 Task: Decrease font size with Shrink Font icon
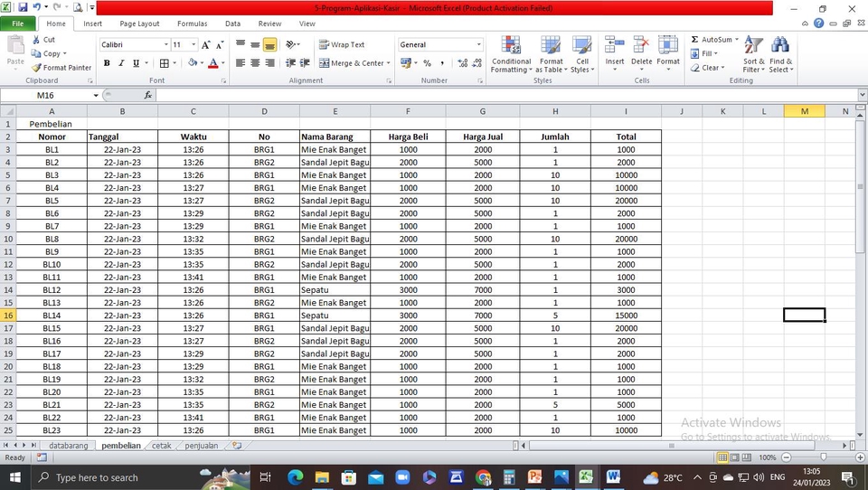pos(220,45)
